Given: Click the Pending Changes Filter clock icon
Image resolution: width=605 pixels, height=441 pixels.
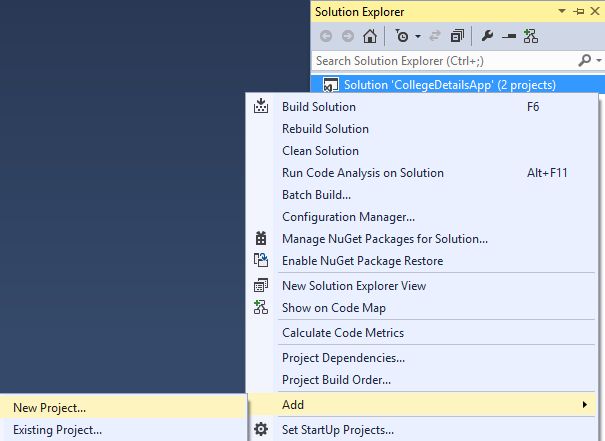Looking at the screenshot, I should point(401,36).
